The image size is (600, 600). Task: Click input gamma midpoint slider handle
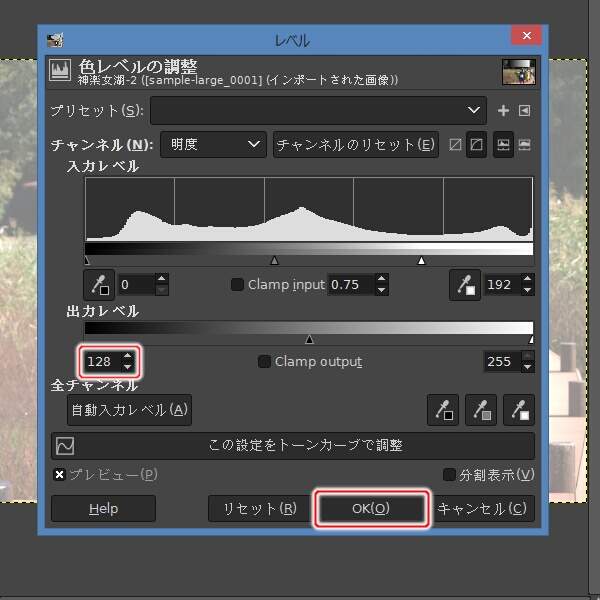coord(274,261)
